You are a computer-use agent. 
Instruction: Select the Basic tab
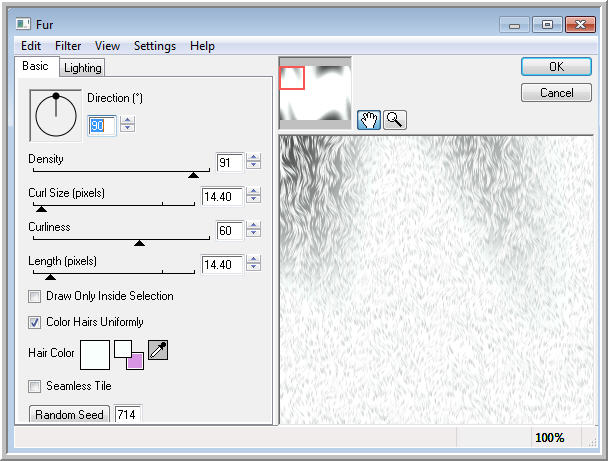tap(35, 66)
